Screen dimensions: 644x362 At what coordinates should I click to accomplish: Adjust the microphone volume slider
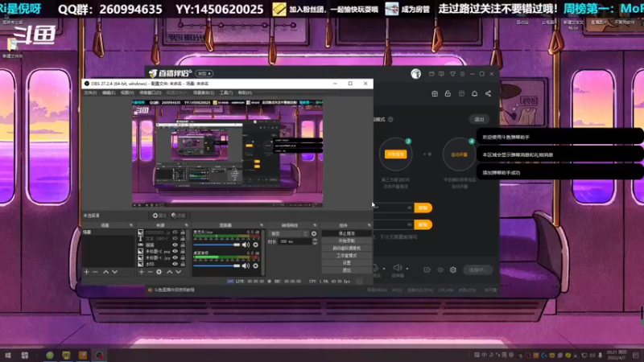coord(217,245)
